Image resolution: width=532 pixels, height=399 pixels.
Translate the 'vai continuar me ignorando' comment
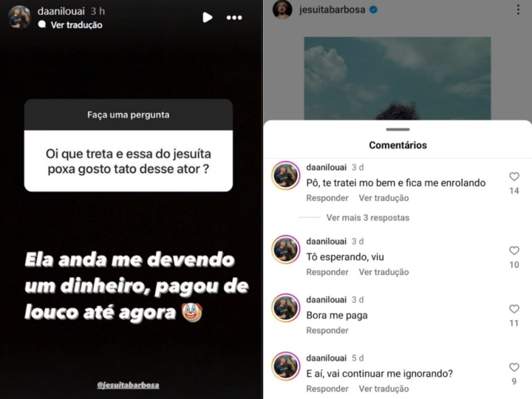383,389
